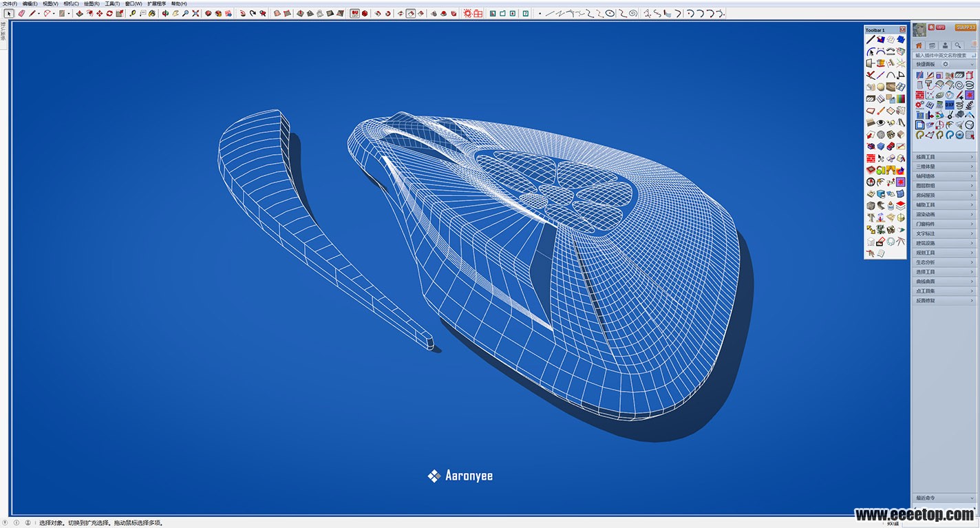The width and height of the screenshot is (980, 528).
Task: Click the user avatar thumbnail
Action: click(919, 30)
